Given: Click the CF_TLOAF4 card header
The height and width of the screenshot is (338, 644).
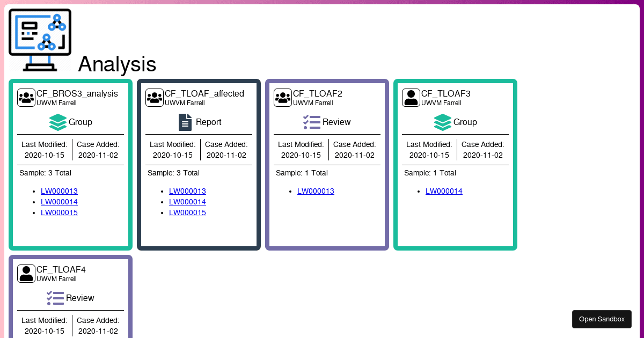Looking at the screenshot, I should tap(62, 269).
